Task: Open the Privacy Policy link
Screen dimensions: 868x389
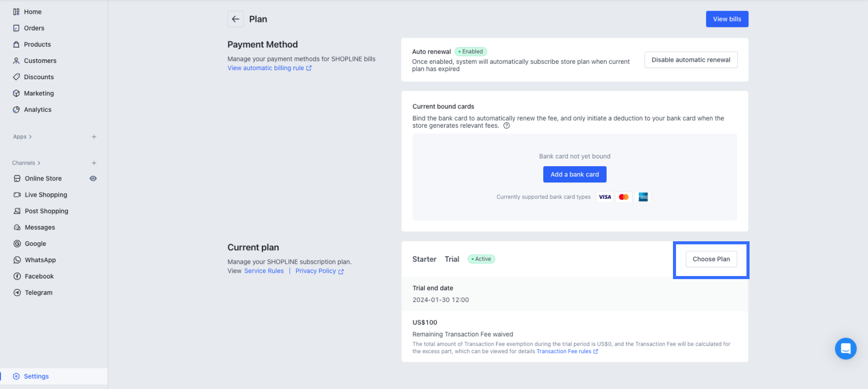Action: (320, 271)
